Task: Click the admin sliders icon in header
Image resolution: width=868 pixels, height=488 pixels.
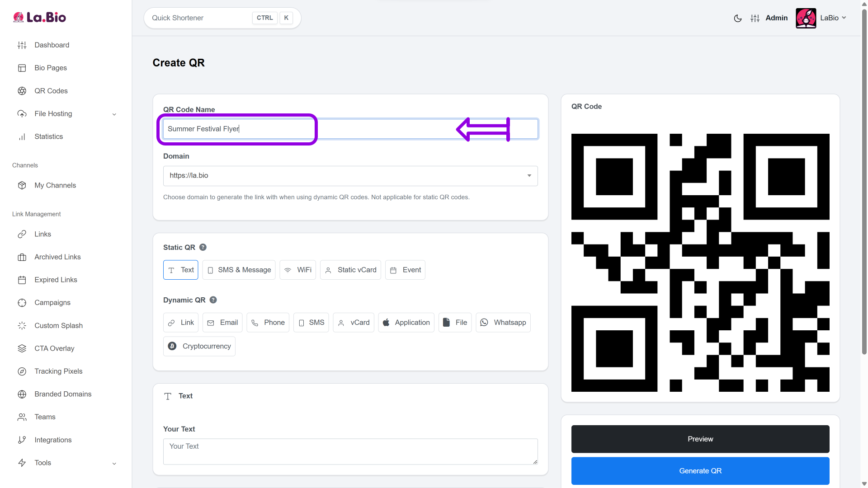Action: tap(755, 18)
